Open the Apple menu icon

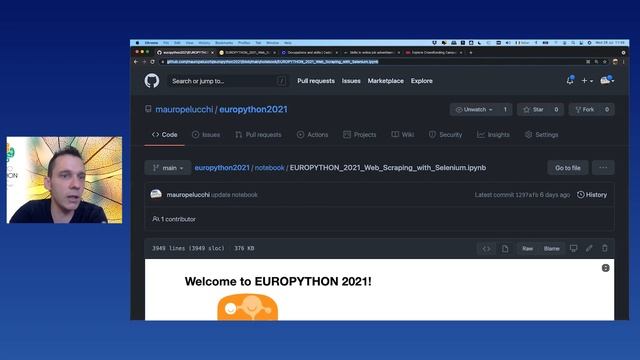coord(137,43)
